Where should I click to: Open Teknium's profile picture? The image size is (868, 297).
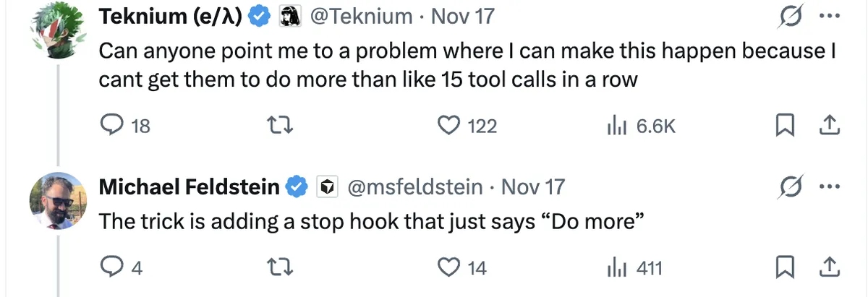point(59,36)
